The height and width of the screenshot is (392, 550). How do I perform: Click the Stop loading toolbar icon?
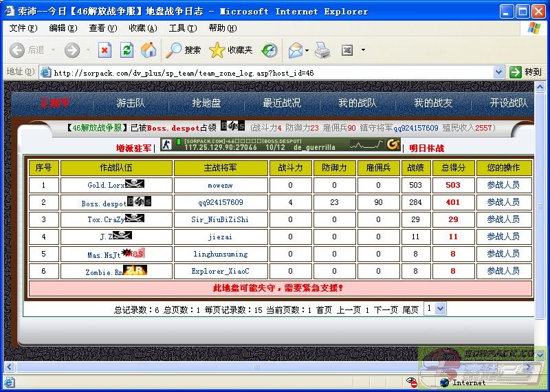(x=104, y=50)
